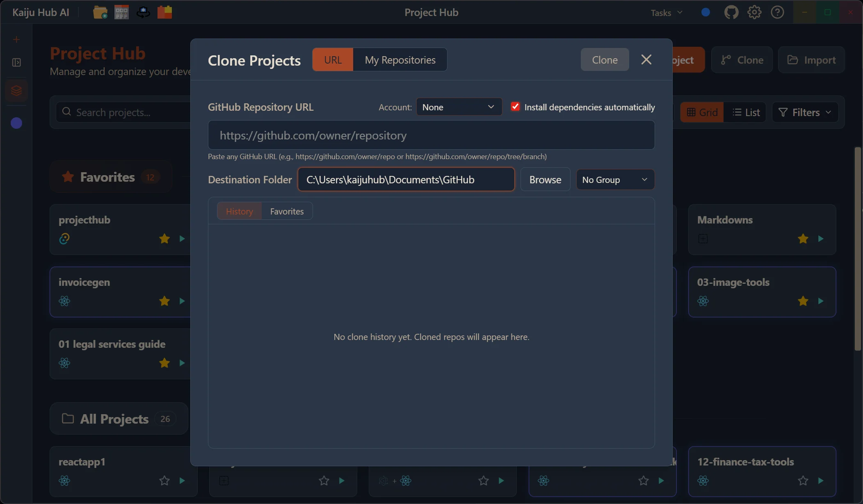
Task: Switch to My Repositories tab
Action: point(400,60)
